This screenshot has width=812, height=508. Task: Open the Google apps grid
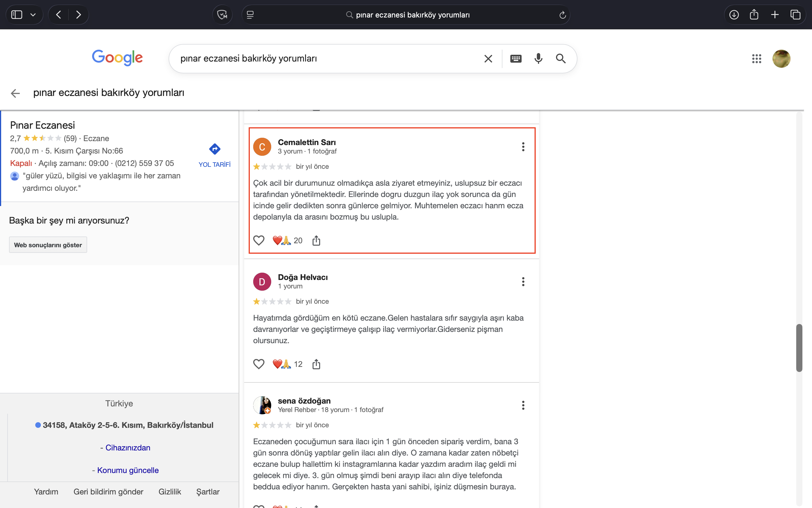(x=757, y=59)
